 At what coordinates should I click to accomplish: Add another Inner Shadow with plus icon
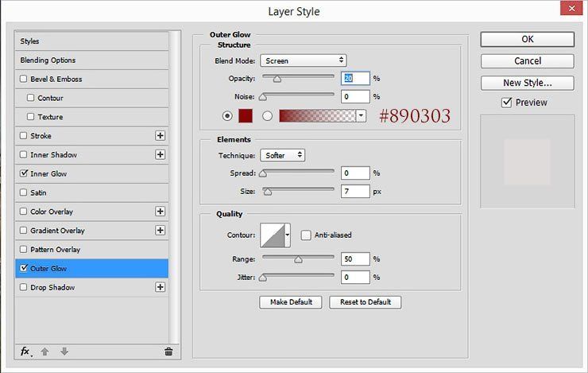(x=161, y=154)
